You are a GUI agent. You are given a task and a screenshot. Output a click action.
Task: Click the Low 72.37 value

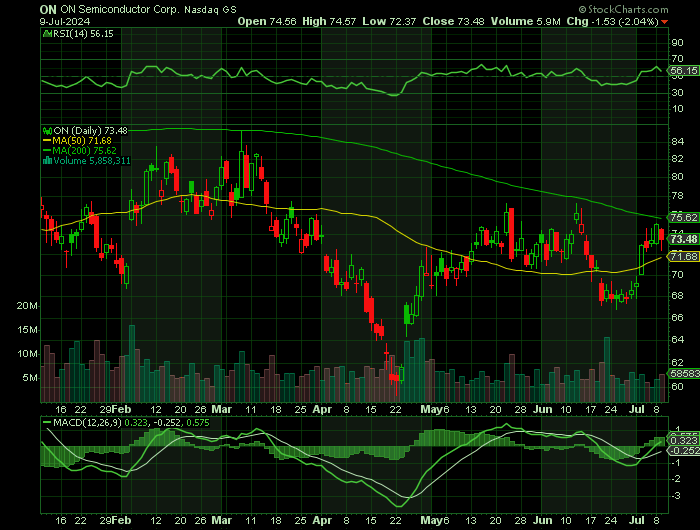click(389, 21)
